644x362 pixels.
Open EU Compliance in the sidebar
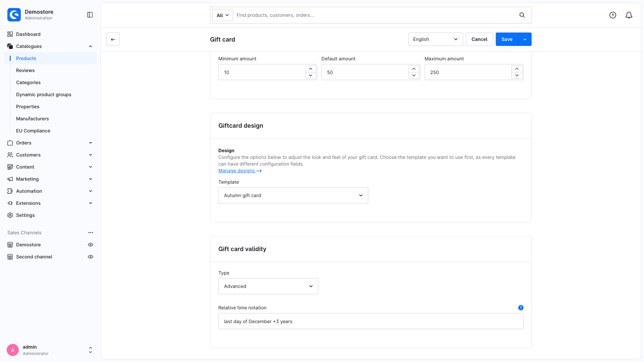click(x=33, y=131)
